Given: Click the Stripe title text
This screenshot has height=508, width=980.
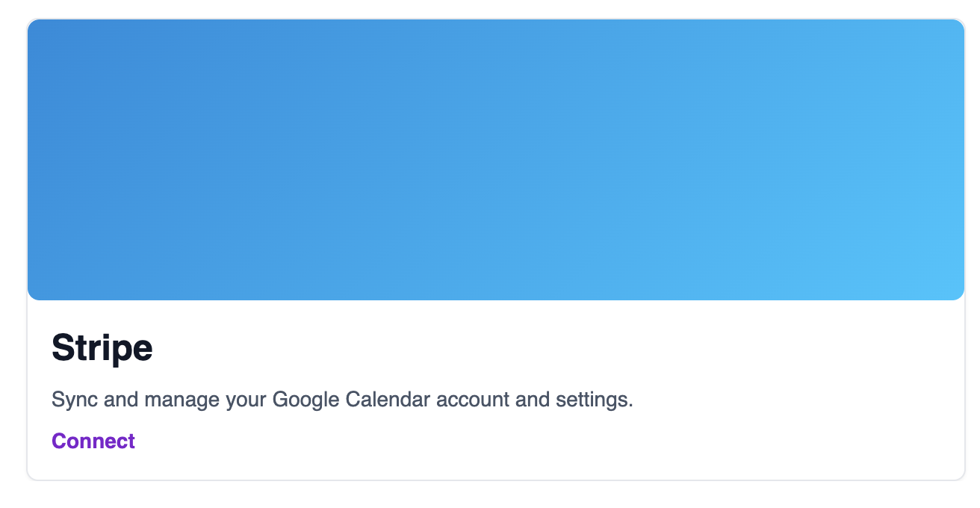Looking at the screenshot, I should click(102, 347).
